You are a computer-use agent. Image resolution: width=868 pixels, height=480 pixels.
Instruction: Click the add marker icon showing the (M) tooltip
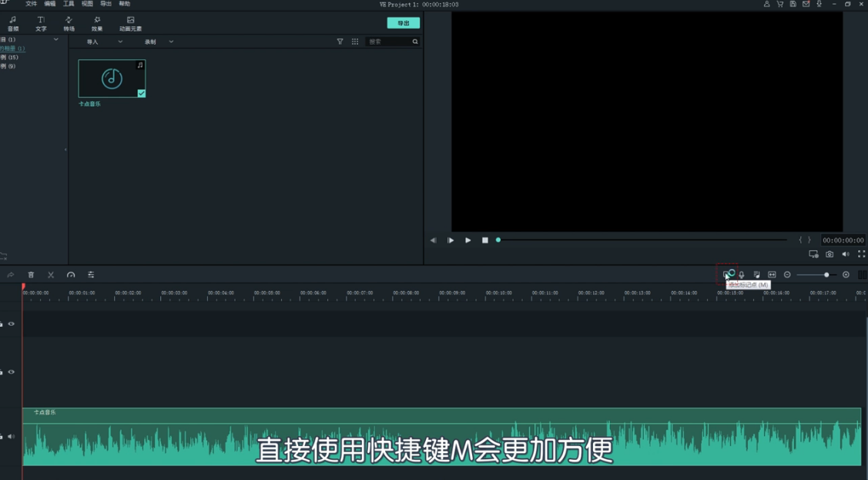(727, 274)
